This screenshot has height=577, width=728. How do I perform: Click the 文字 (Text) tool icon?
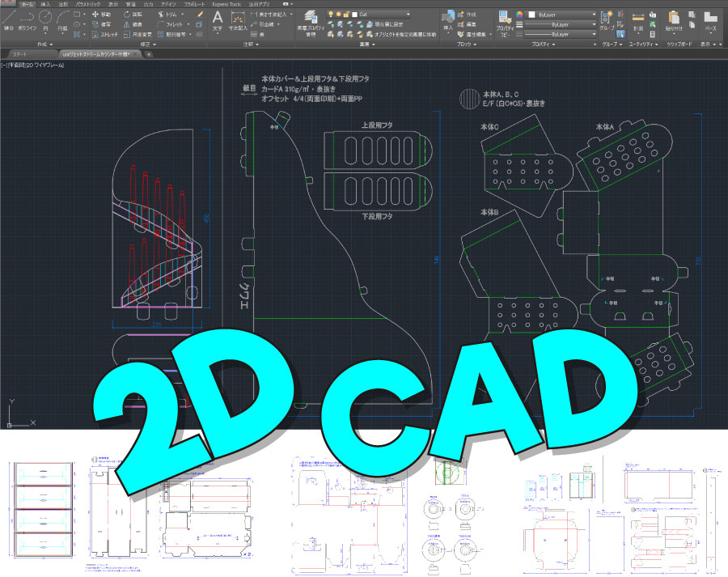218,19
